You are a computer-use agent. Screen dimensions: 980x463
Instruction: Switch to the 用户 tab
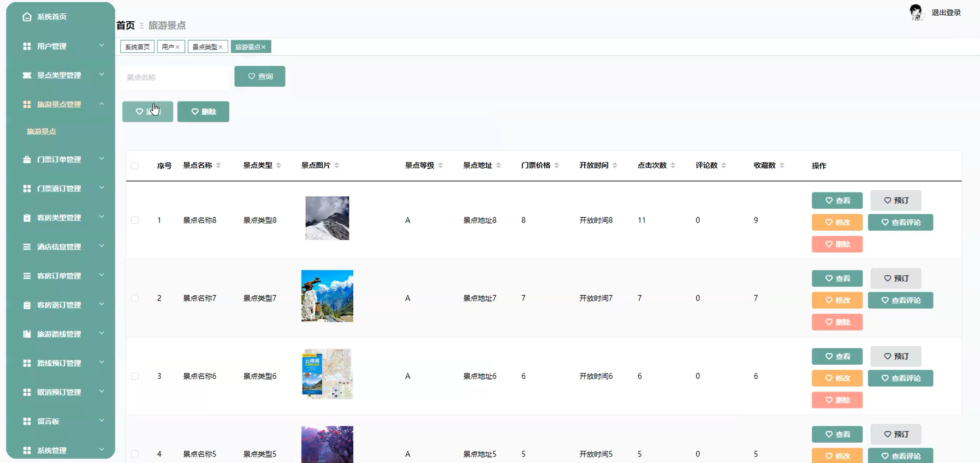[168, 47]
